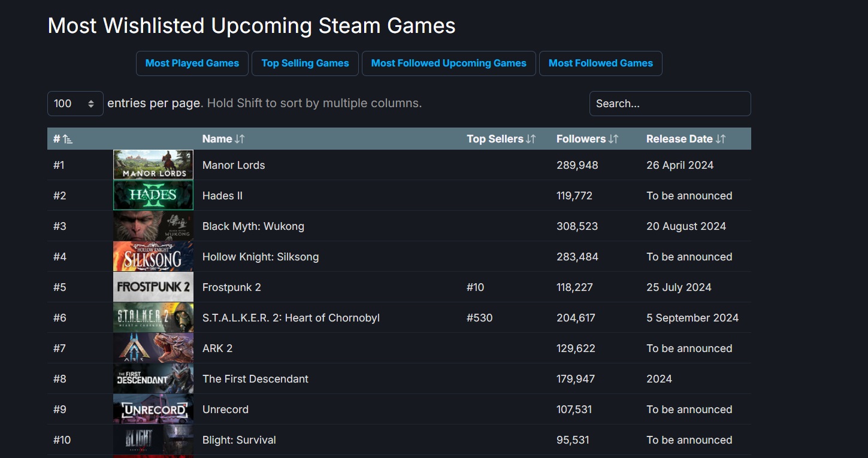Open Most Followed Upcoming Games
The height and width of the screenshot is (458, 868).
point(449,63)
